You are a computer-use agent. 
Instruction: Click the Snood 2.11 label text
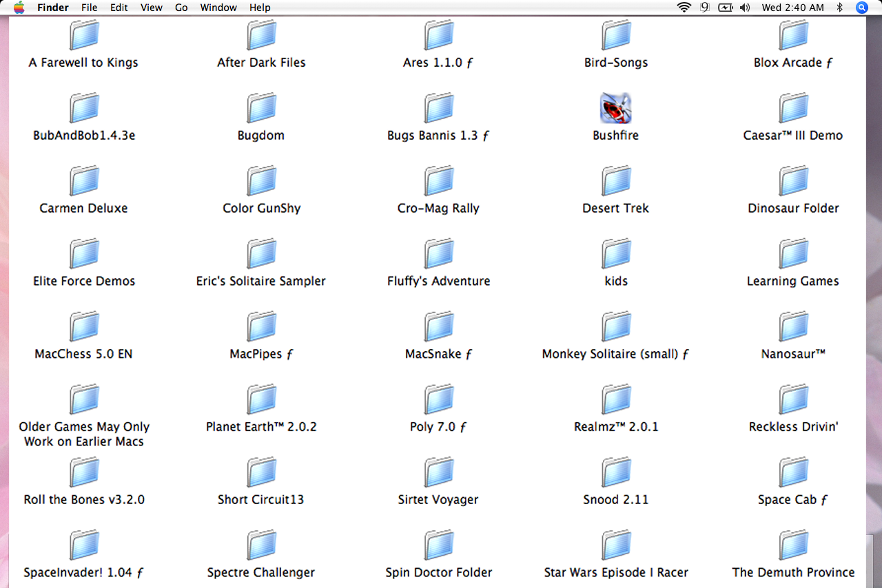[616, 500]
